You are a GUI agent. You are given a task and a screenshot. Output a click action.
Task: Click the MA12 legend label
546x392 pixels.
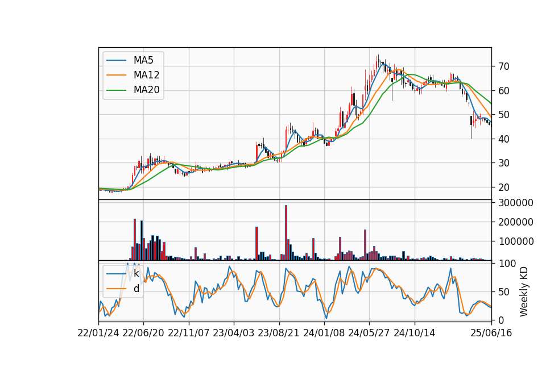tap(146, 75)
